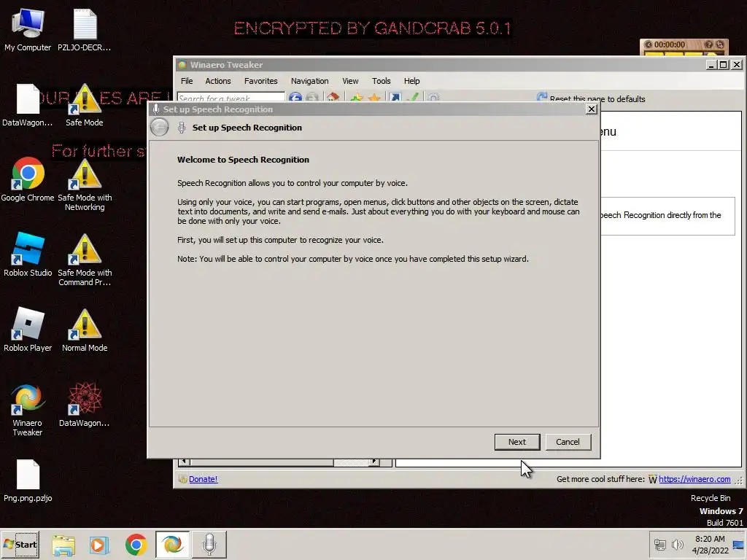Open Windows Explorer from the taskbar
Viewport: 747px width, 560px height.
(63, 545)
